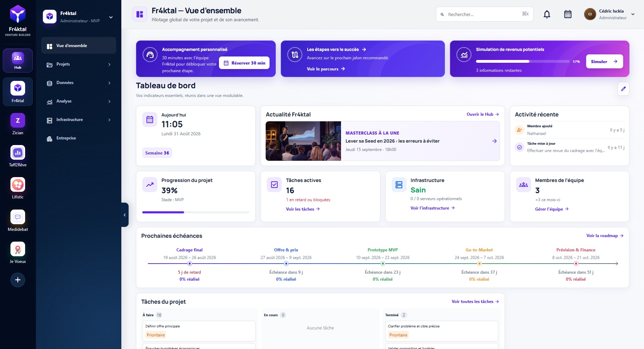
Task: Click the Go-to-Market timeline marker
Action: click(479, 264)
